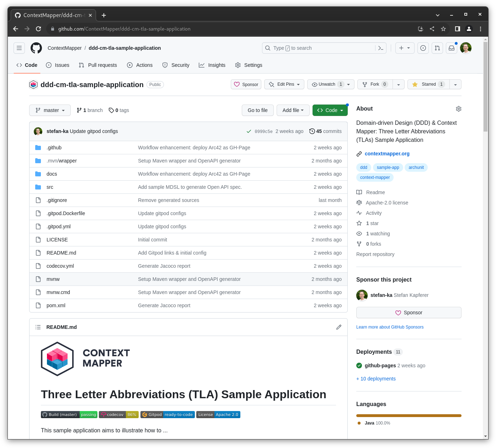496x448 pixels.
Task: Open the Chrome profile icon
Action: [469, 29]
